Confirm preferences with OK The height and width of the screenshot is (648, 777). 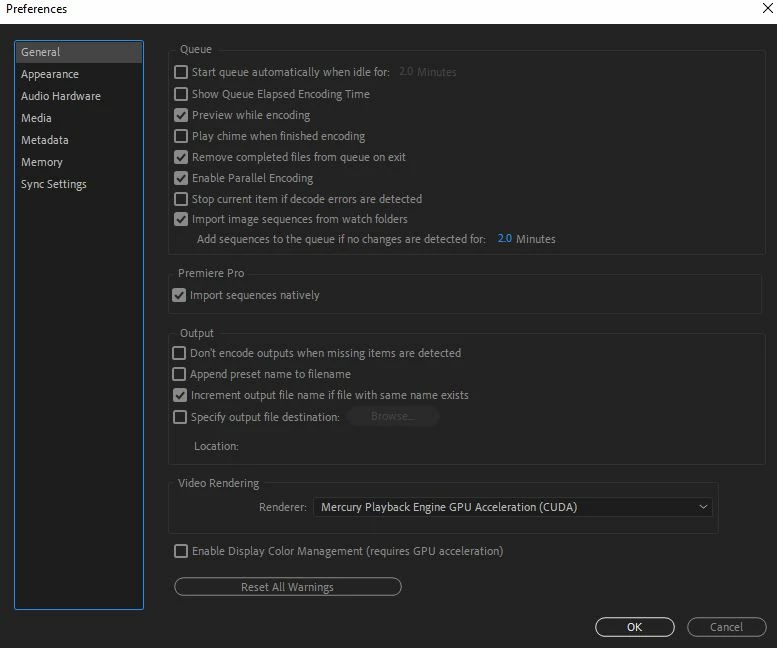634,627
